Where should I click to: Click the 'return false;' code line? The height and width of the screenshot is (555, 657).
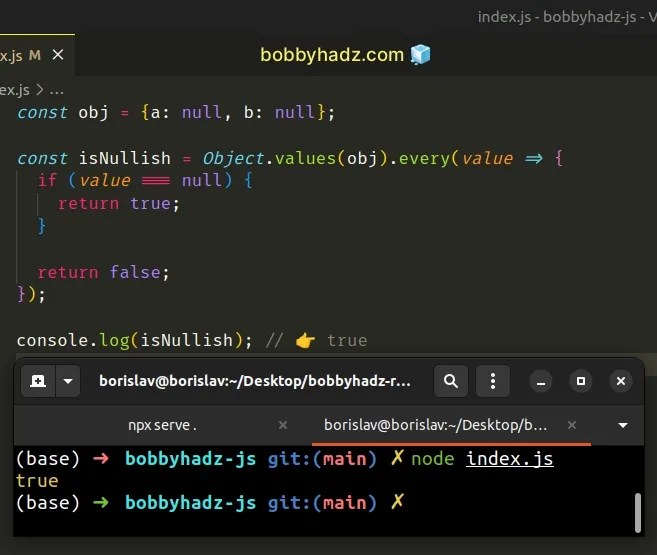click(x=103, y=272)
